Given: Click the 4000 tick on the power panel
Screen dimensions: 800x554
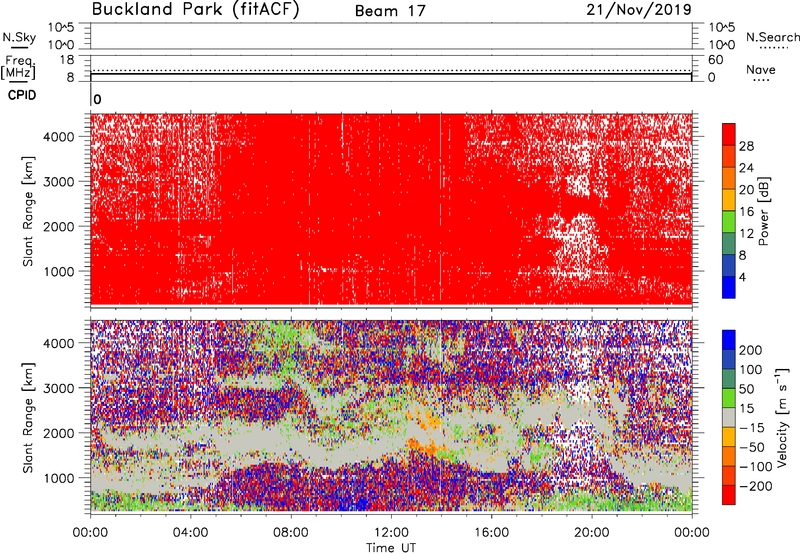Looking at the screenshot, I should click(x=58, y=137).
